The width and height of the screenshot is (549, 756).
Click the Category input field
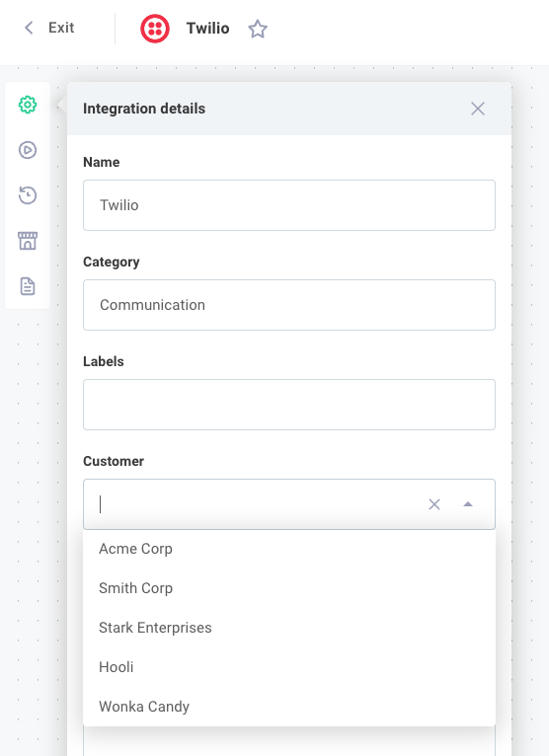[289, 305]
